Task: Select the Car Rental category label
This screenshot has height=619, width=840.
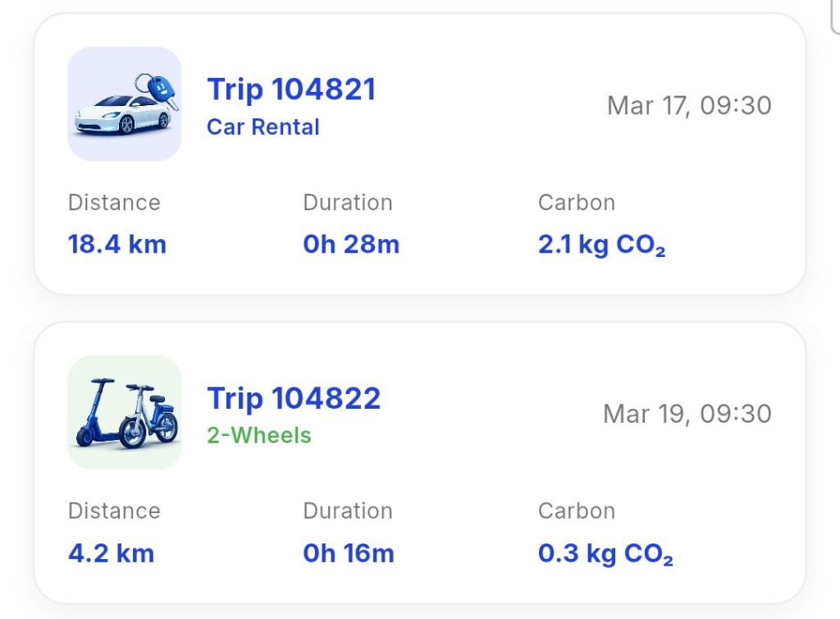Action: (x=263, y=127)
